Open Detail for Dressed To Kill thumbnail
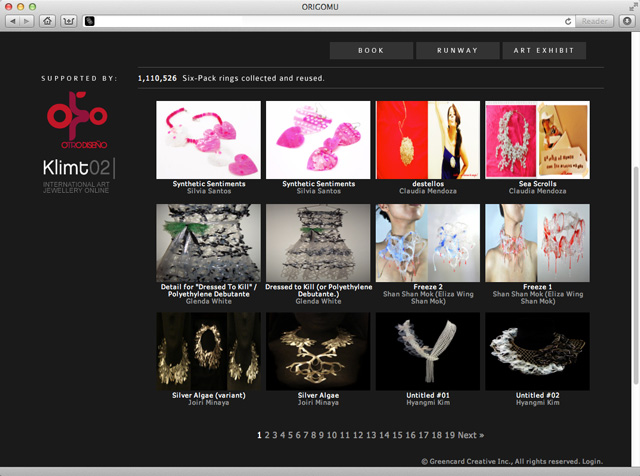640x476 pixels. click(x=208, y=243)
